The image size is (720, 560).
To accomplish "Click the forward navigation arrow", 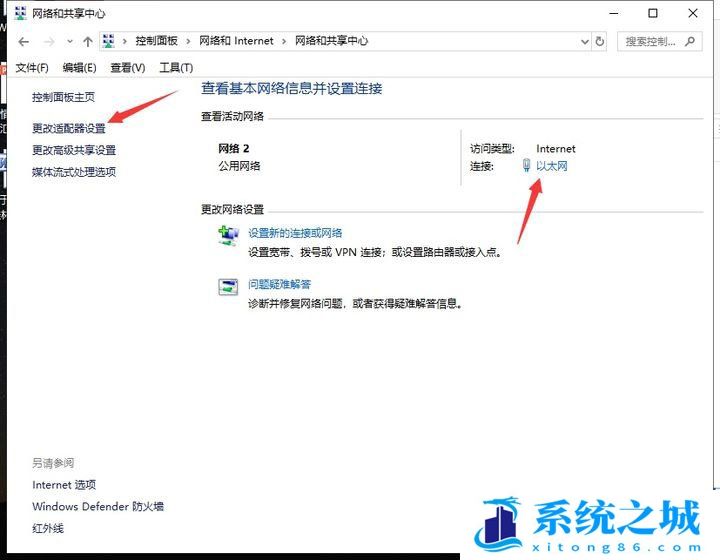I will click(x=49, y=42).
